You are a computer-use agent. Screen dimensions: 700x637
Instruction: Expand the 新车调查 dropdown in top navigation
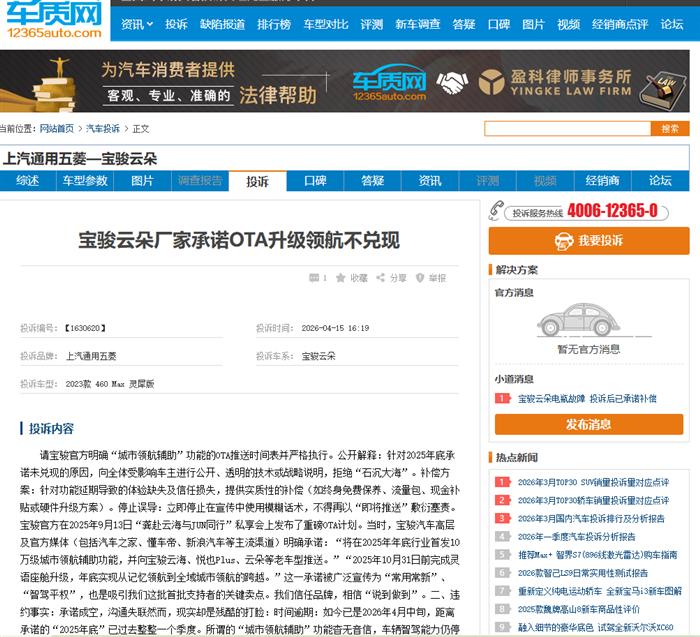pos(416,24)
